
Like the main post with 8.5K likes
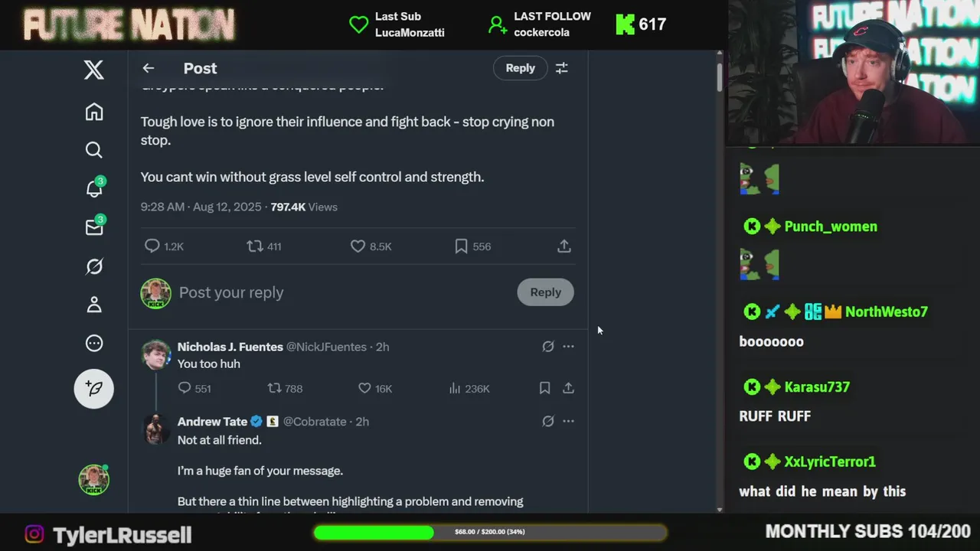click(371, 246)
